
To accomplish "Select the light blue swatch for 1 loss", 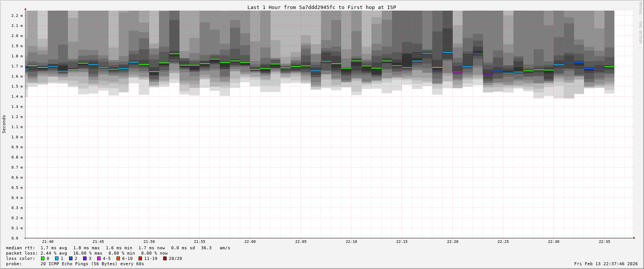I will click(x=57, y=258).
